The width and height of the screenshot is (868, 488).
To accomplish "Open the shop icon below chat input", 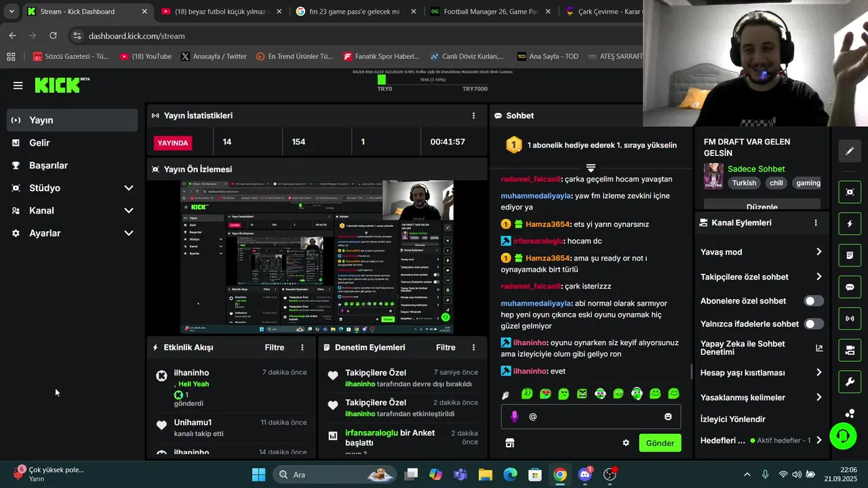I will 510,443.
